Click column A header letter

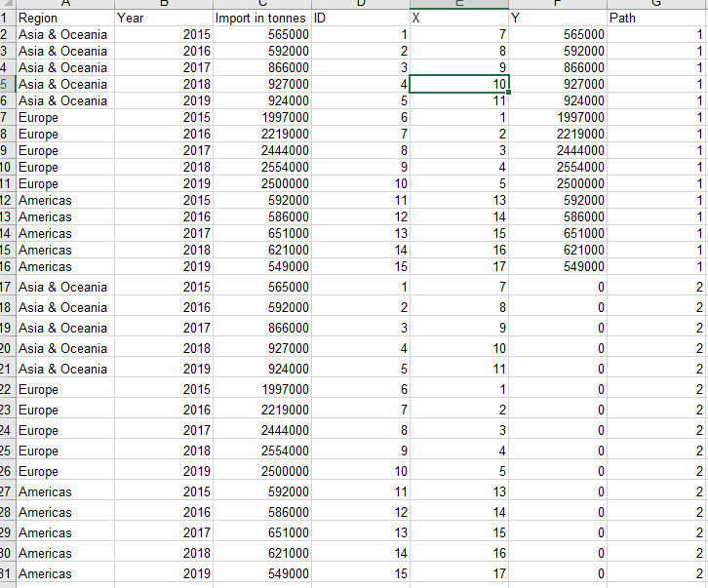tap(62, 3)
